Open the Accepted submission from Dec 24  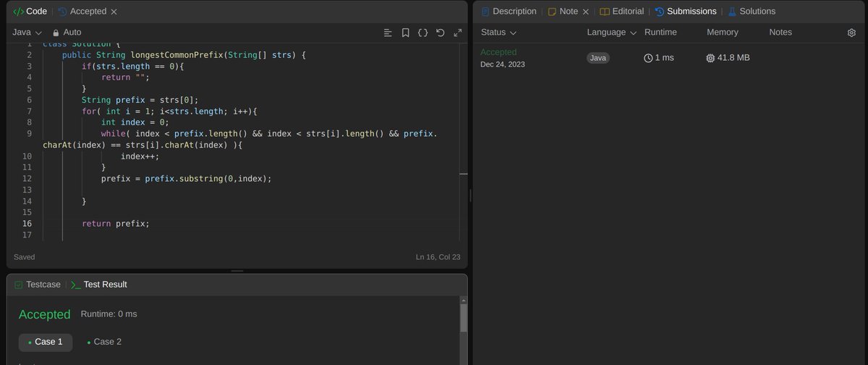click(498, 52)
